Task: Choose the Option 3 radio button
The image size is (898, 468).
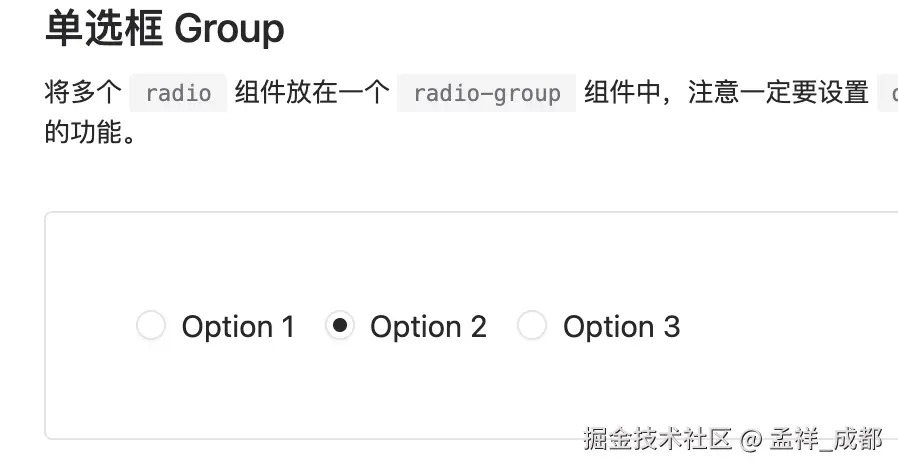Action: [532, 326]
